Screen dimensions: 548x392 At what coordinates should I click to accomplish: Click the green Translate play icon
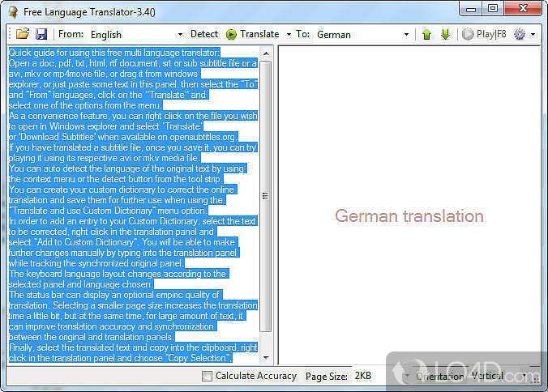231,34
